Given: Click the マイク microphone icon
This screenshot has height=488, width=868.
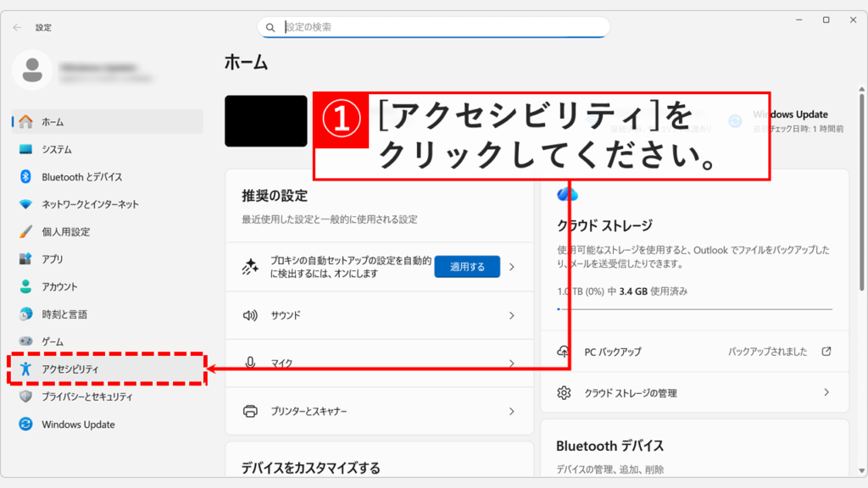Looking at the screenshot, I should (250, 363).
